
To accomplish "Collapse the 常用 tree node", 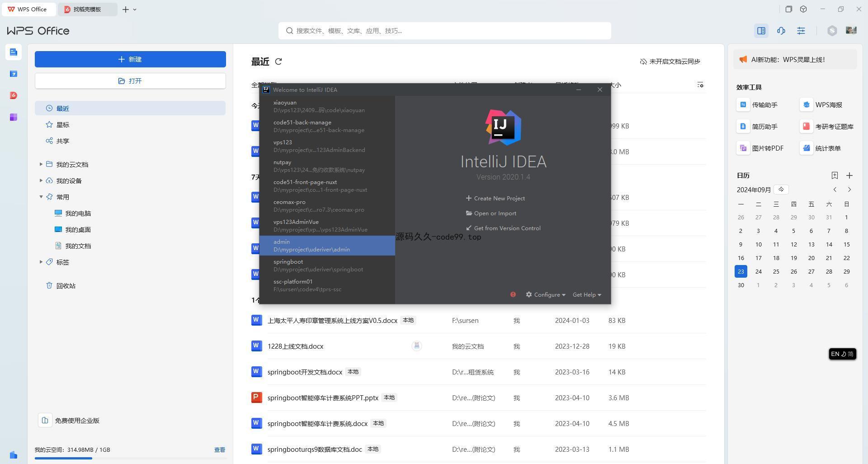I will click(x=41, y=197).
